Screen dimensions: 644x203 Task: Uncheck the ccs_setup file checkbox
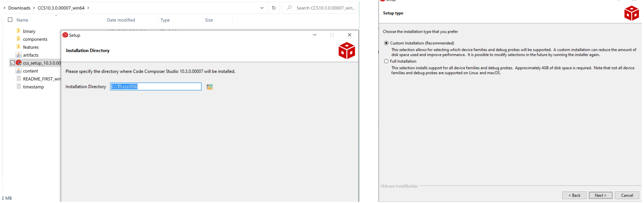click(x=13, y=63)
